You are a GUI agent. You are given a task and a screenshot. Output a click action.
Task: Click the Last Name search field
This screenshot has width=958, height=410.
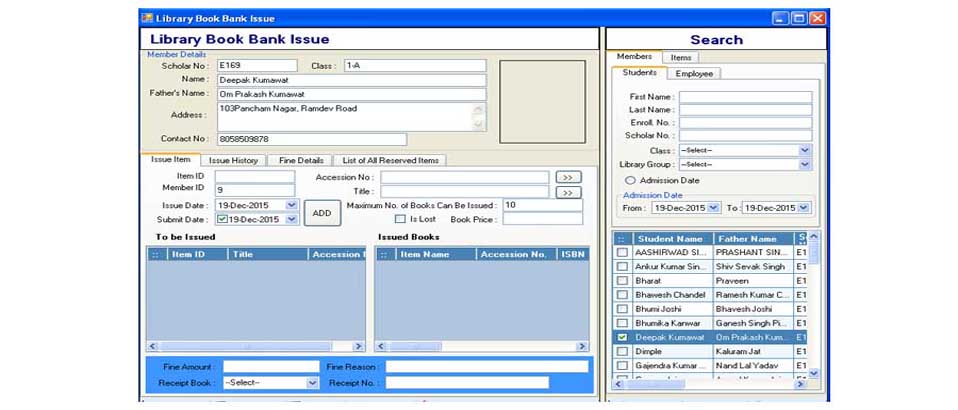745,110
